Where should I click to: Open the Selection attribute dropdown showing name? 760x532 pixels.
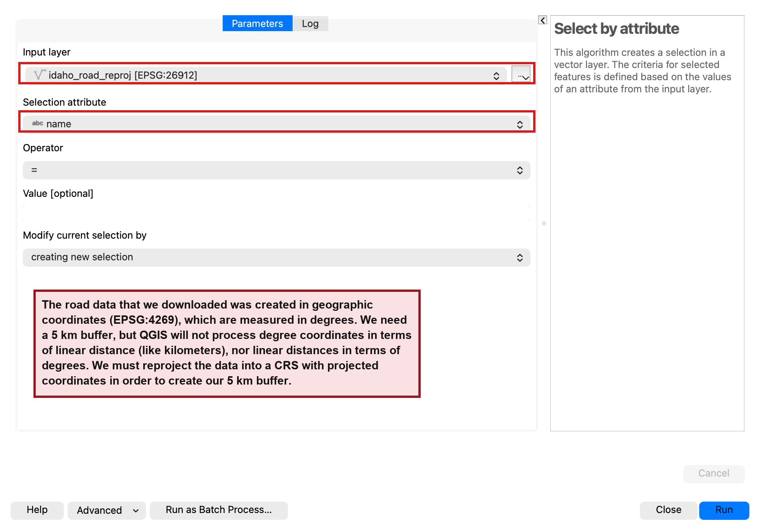coord(277,124)
